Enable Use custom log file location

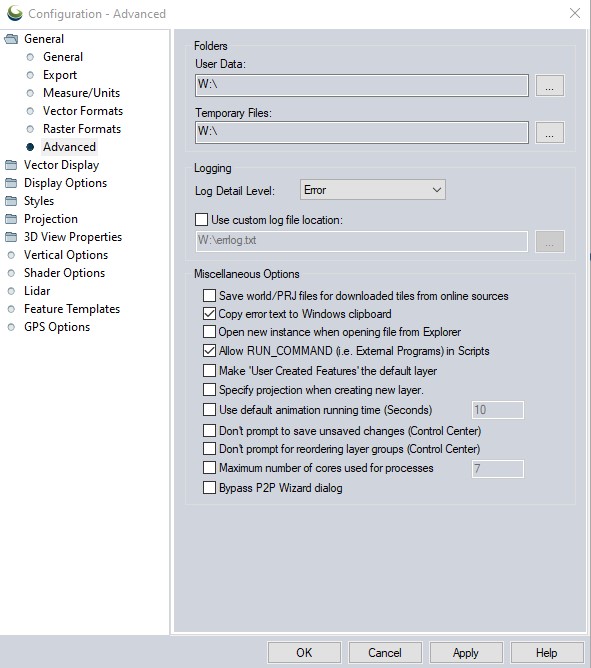click(x=202, y=220)
